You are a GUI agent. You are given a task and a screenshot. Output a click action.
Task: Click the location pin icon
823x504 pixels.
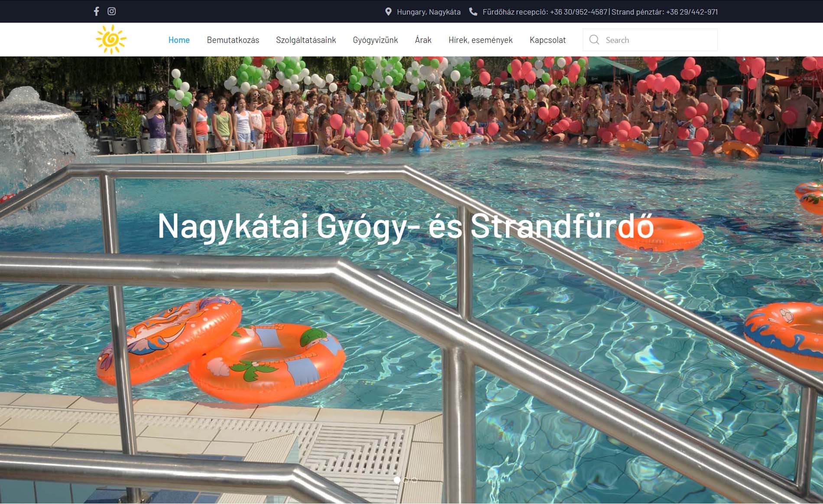point(388,12)
